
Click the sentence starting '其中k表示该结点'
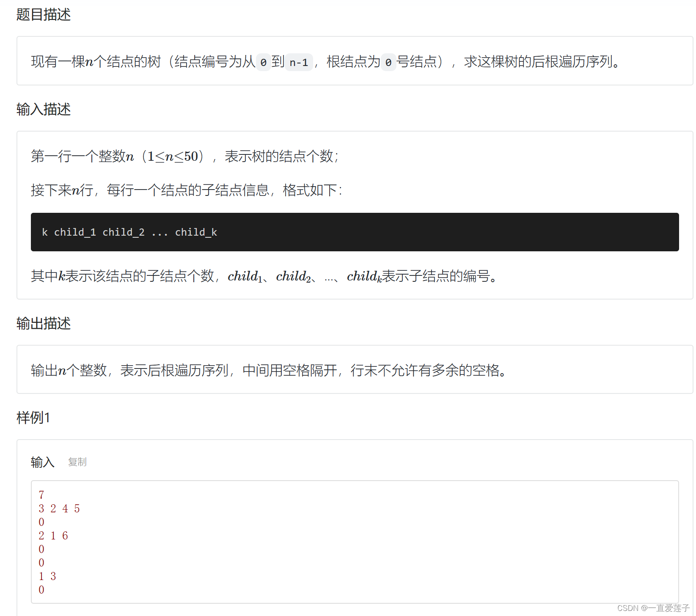[264, 276]
